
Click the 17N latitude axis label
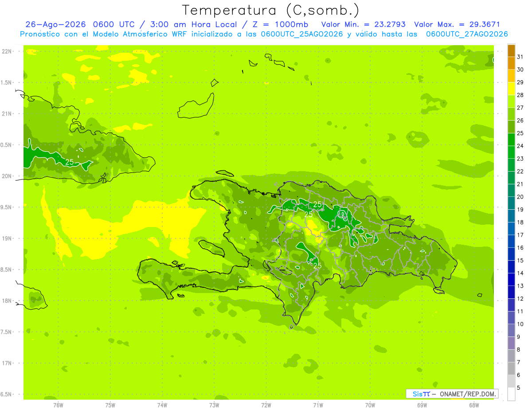[x=7, y=363]
